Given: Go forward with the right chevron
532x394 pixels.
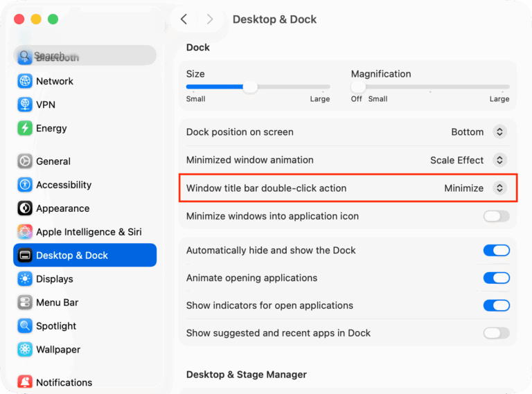Looking at the screenshot, I should (x=210, y=19).
